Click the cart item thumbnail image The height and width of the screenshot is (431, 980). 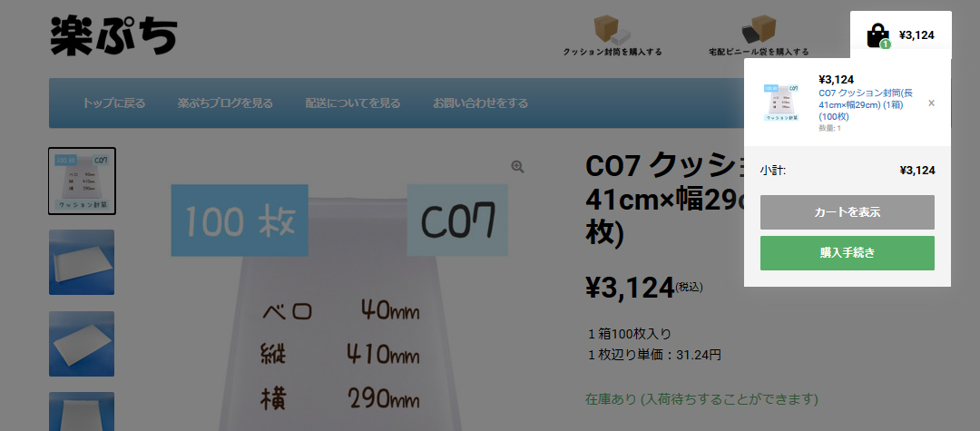[783, 103]
